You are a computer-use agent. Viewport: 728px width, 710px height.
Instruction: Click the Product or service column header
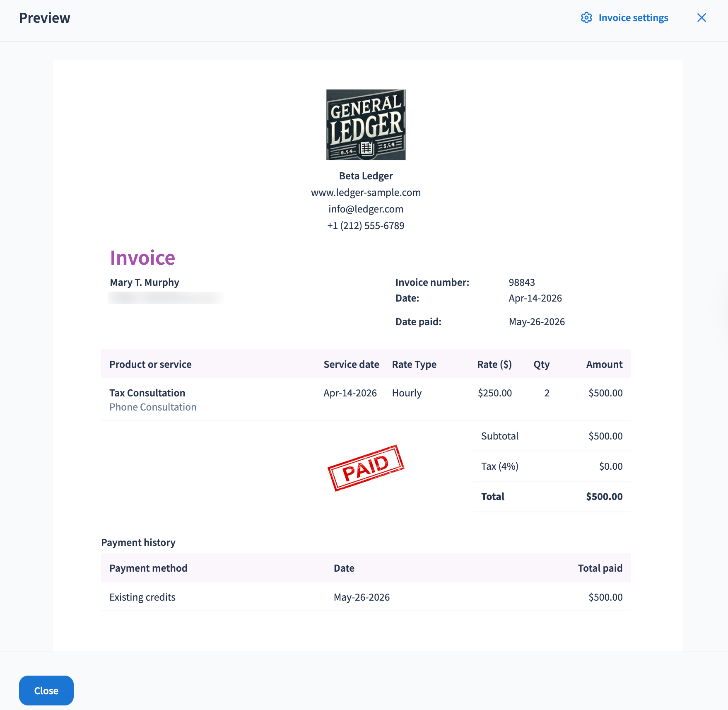[x=150, y=365]
